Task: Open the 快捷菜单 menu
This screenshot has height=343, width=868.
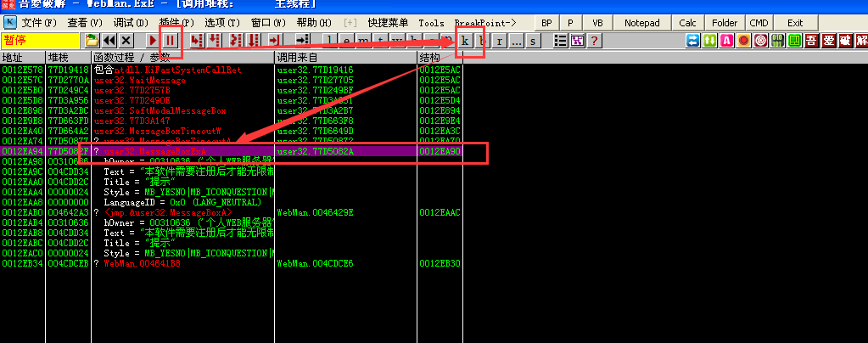Action: pos(388,23)
